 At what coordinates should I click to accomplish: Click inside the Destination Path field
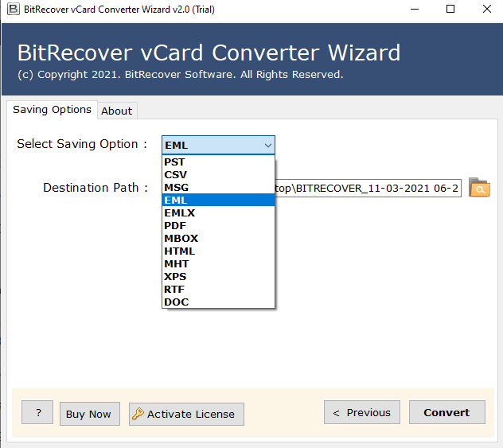366,188
